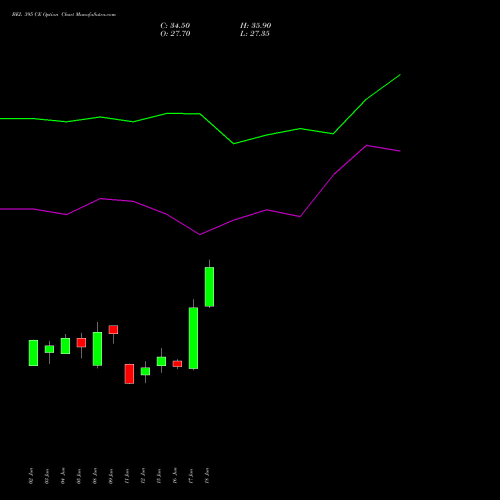Click the "18" date axis label
The height and width of the screenshot is (500, 500).
[207, 476]
